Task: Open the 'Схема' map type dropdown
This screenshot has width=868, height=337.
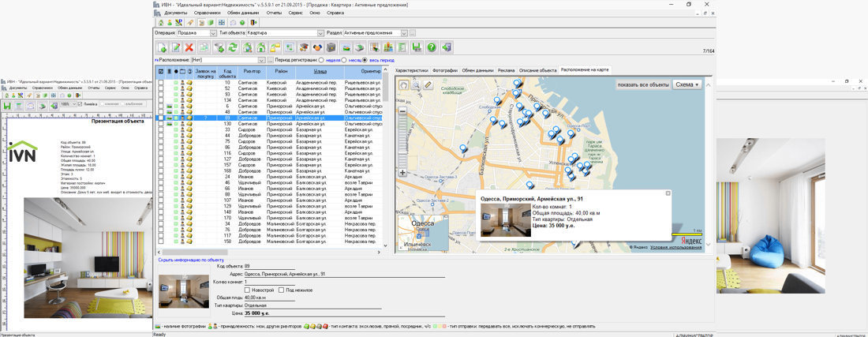Action: [x=687, y=84]
